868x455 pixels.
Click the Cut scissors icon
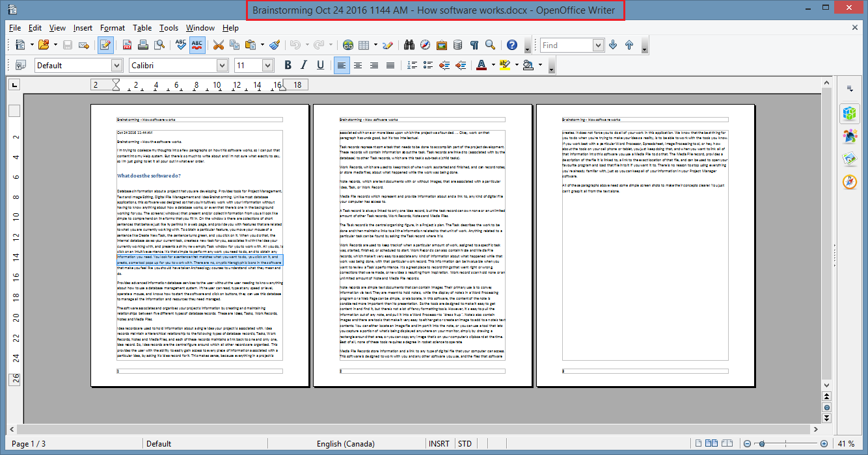click(x=218, y=45)
